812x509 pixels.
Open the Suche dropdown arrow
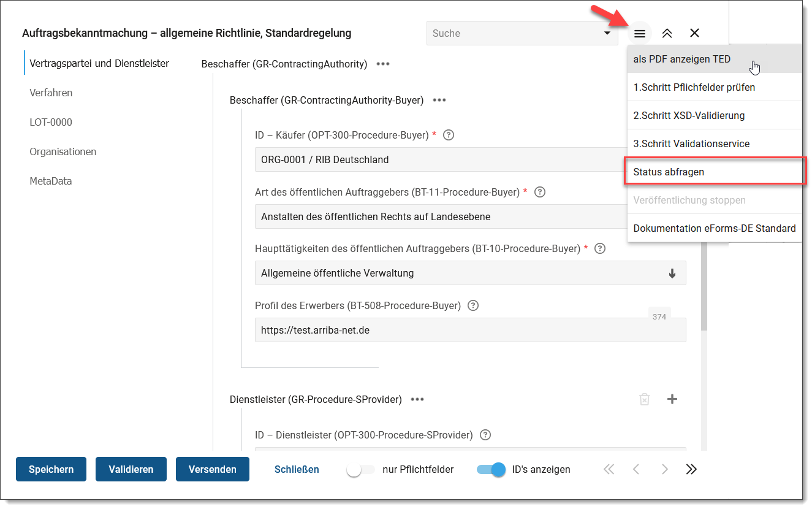[x=607, y=33]
